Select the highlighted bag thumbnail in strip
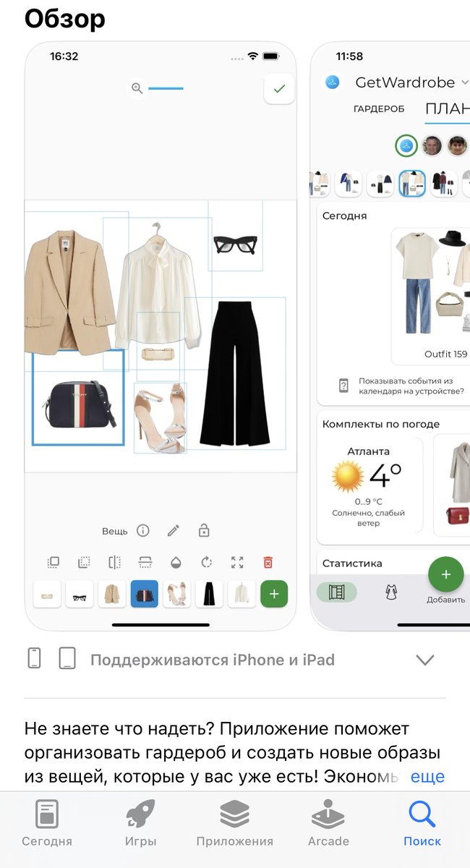Screen dimensions: 470x868 [145, 594]
